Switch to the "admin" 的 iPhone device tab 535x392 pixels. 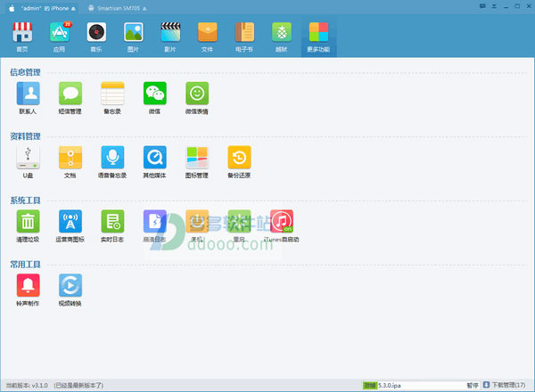click(x=42, y=8)
